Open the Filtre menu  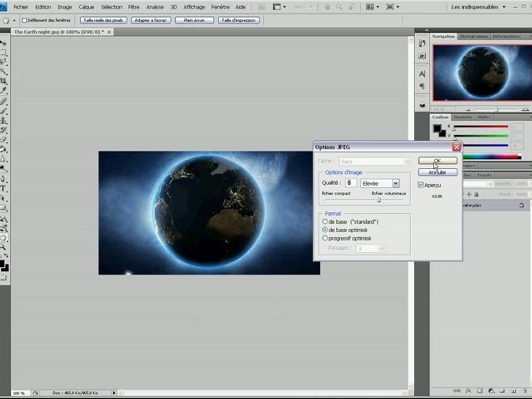(x=134, y=7)
